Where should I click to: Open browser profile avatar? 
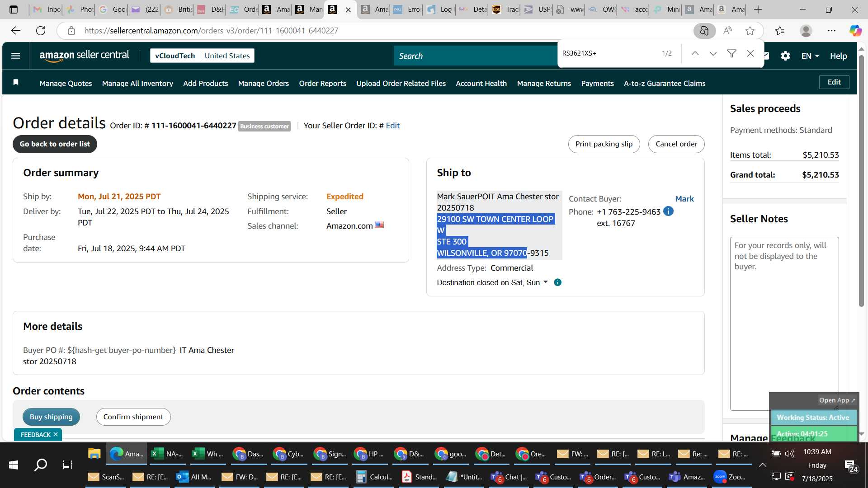(806, 31)
